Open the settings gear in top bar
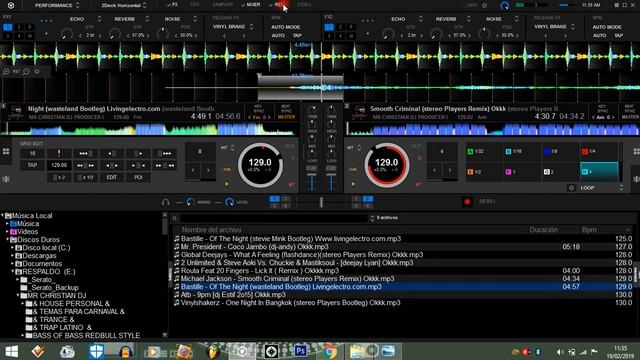The image size is (640, 360). [11, 6]
